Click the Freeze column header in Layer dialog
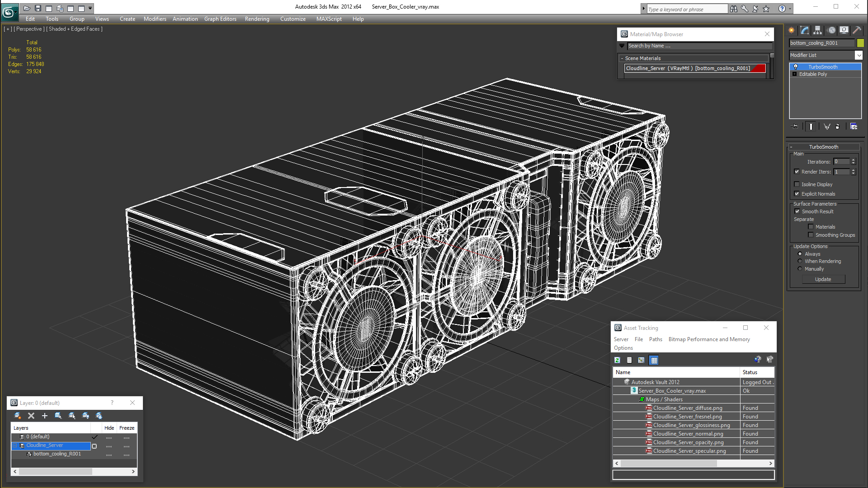This screenshot has height=488, width=868. (127, 428)
